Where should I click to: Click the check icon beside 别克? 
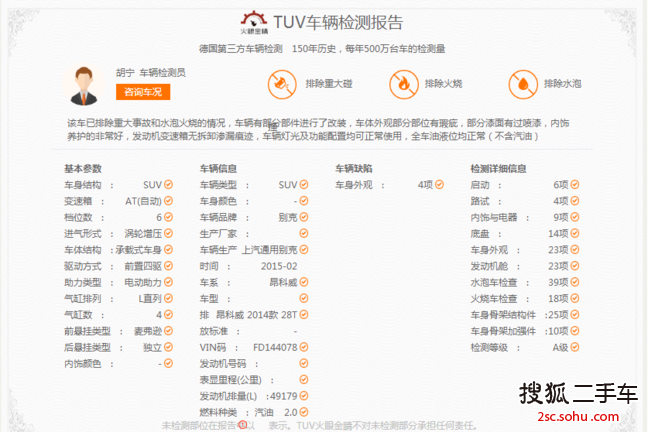coord(304,217)
